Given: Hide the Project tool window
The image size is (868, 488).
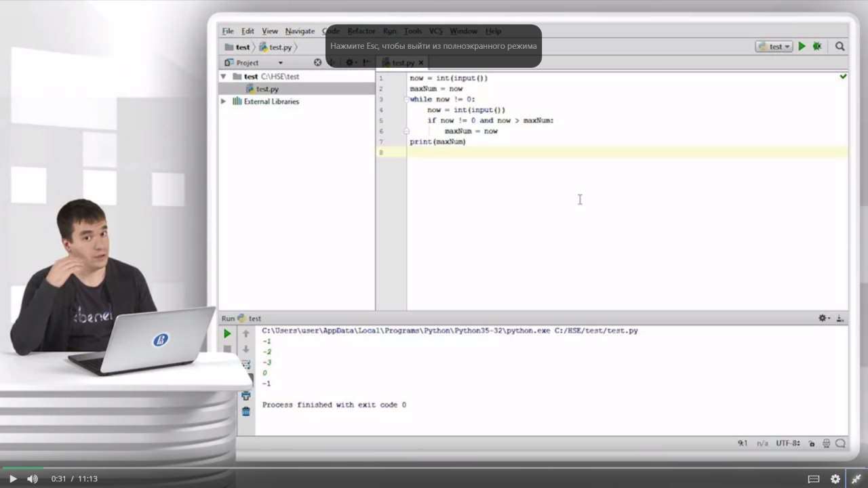Looking at the screenshot, I should point(366,62).
